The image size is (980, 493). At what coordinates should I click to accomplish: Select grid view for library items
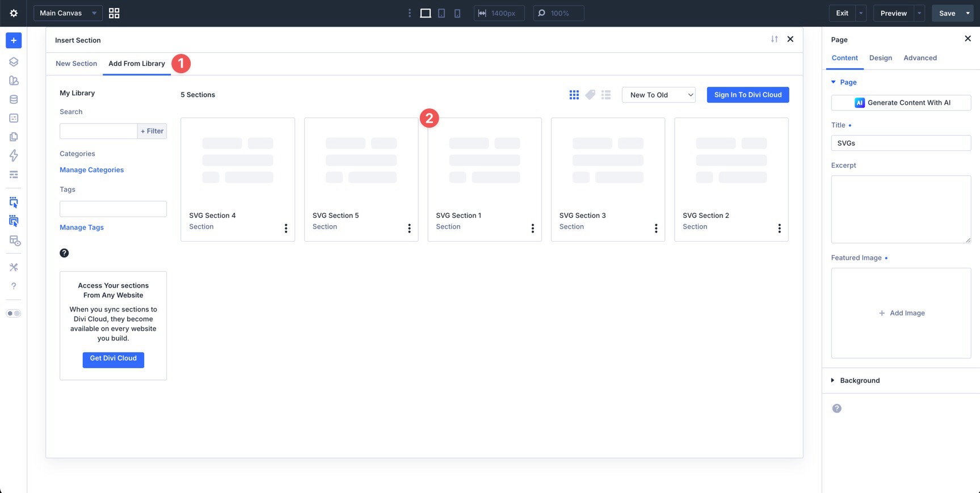574,95
